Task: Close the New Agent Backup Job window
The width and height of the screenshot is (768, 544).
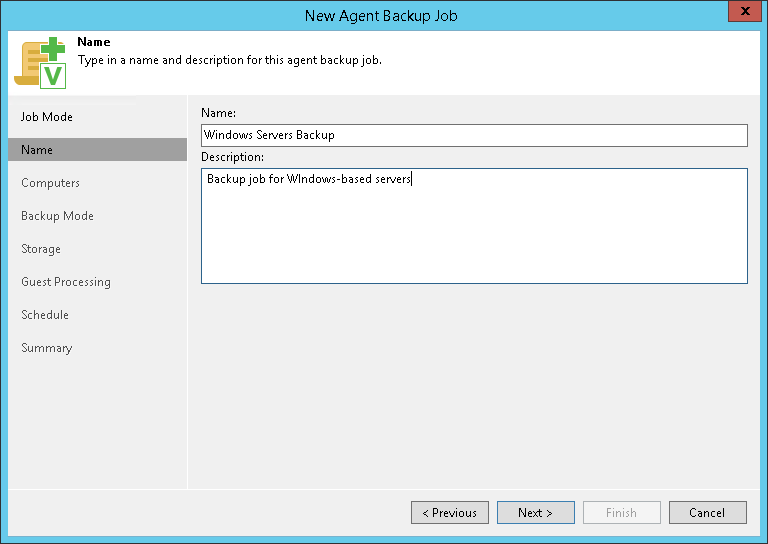Action: click(739, 13)
